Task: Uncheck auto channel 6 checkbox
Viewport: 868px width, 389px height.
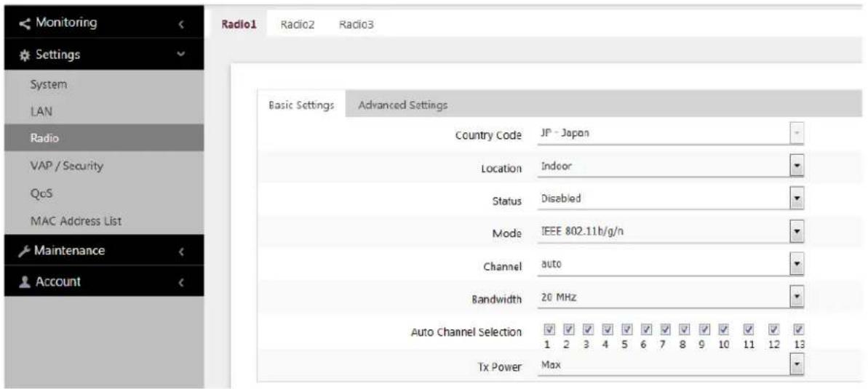Action: pos(645,330)
